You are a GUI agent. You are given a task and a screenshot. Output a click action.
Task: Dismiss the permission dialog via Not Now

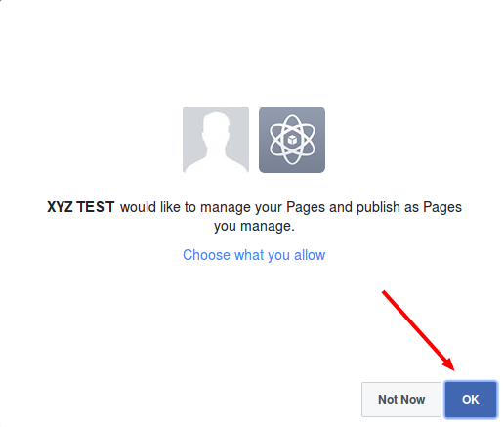401,400
